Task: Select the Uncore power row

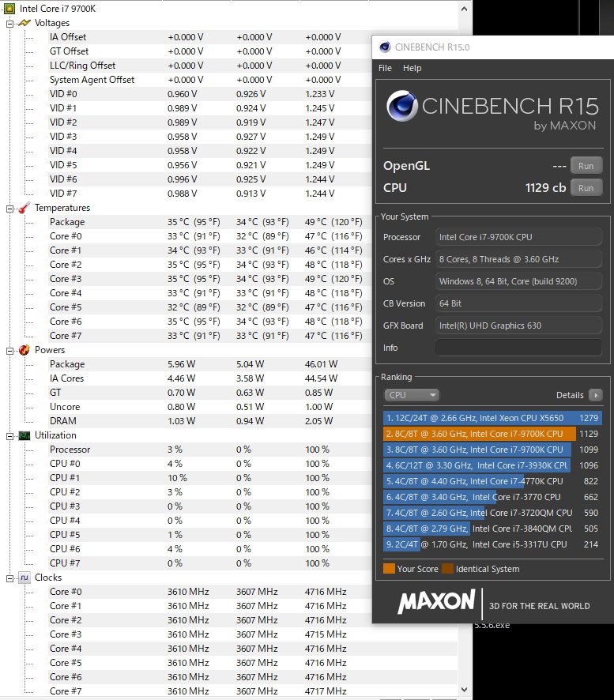Action: [x=209, y=407]
